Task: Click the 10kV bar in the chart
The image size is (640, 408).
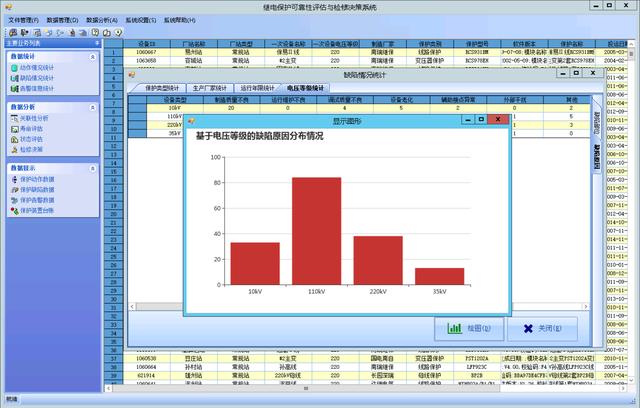Action: (x=255, y=264)
